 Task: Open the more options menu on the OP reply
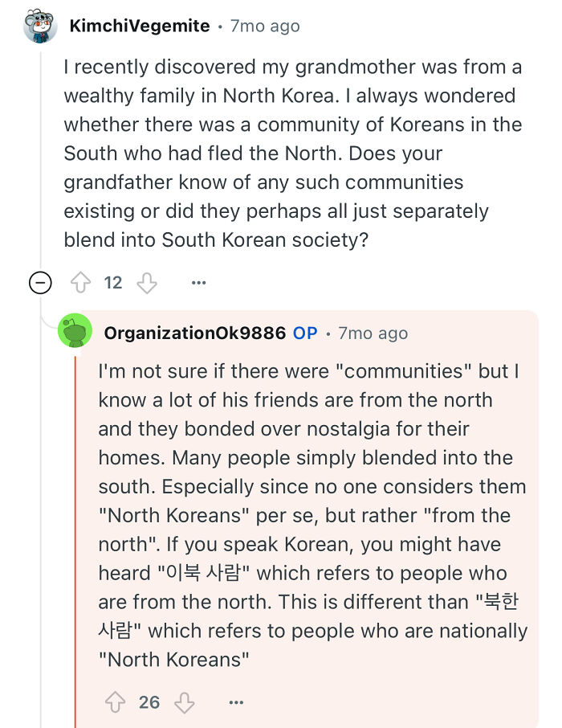(x=236, y=701)
